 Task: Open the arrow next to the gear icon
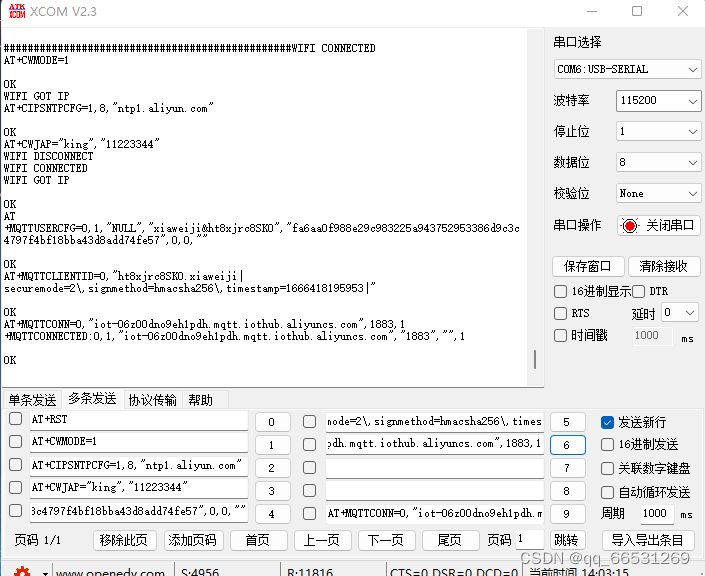click(45, 573)
